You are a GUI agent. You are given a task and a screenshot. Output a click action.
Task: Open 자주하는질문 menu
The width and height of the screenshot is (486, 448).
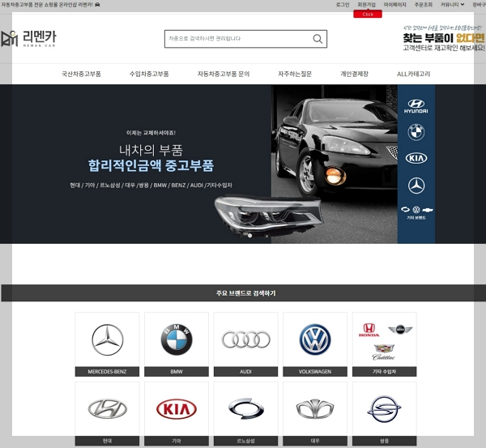pyautogui.click(x=295, y=74)
